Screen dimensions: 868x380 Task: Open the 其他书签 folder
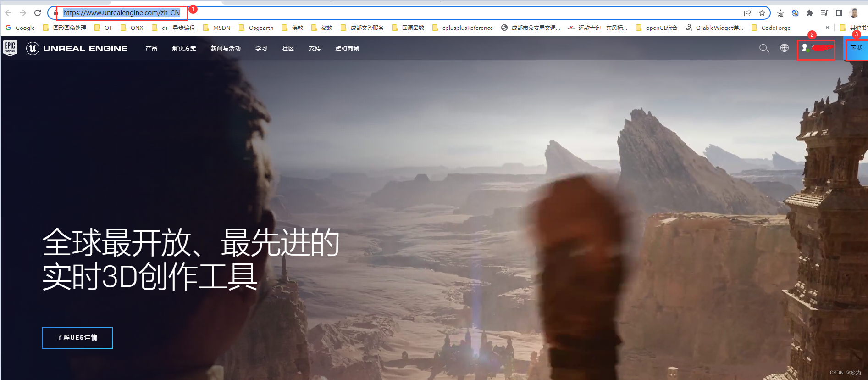[x=854, y=28]
